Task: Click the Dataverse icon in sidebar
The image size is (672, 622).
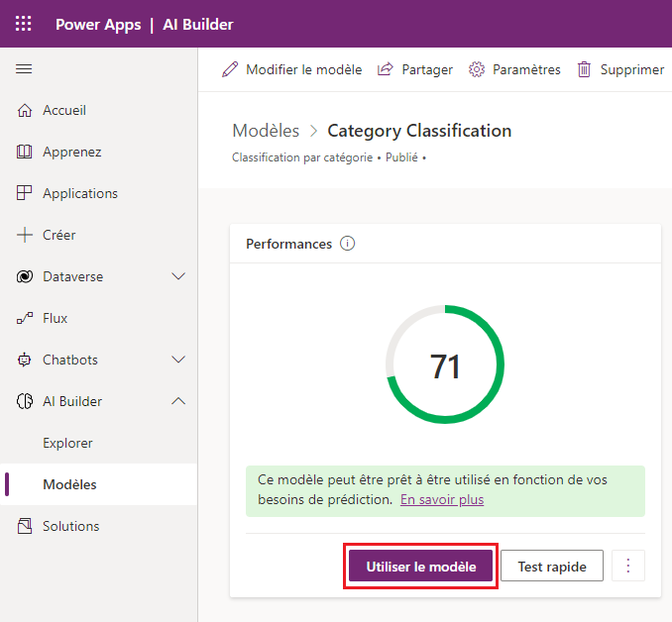Action: [25, 276]
